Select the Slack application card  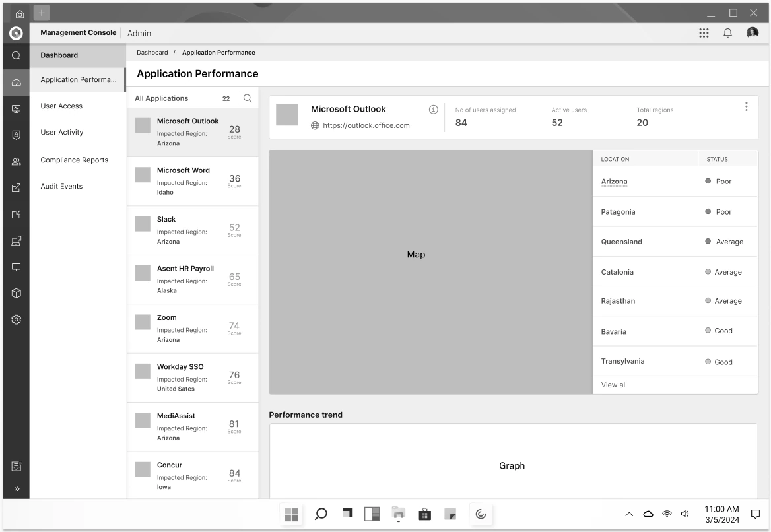point(192,230)
